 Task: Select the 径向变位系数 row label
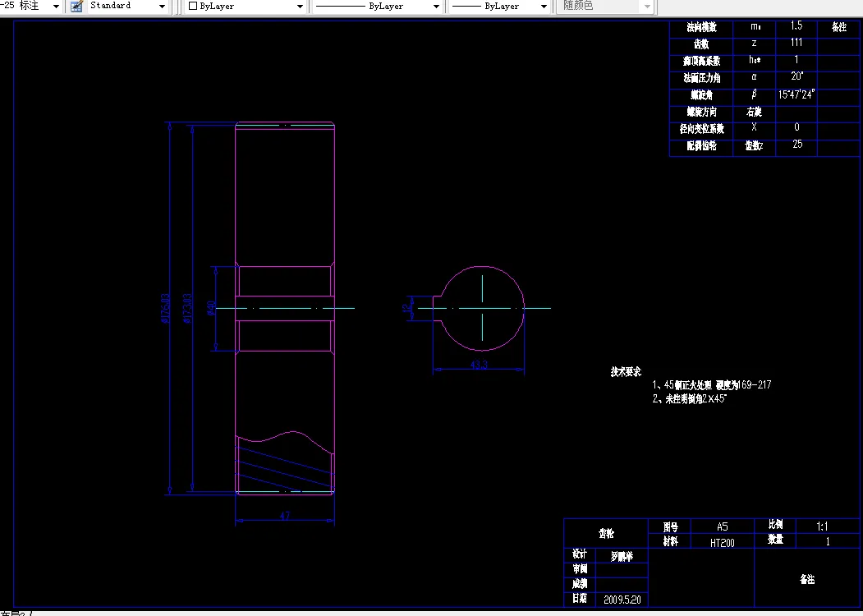701,130
